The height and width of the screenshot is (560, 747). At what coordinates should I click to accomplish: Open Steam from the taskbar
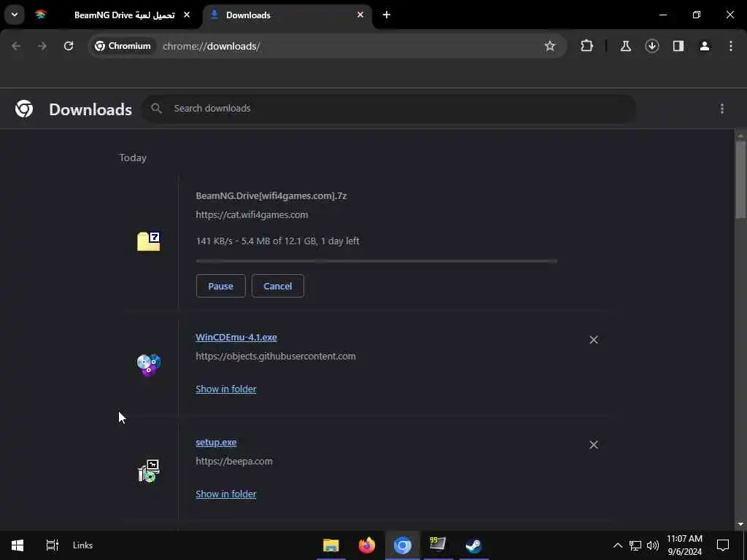[x=473, y=545]
